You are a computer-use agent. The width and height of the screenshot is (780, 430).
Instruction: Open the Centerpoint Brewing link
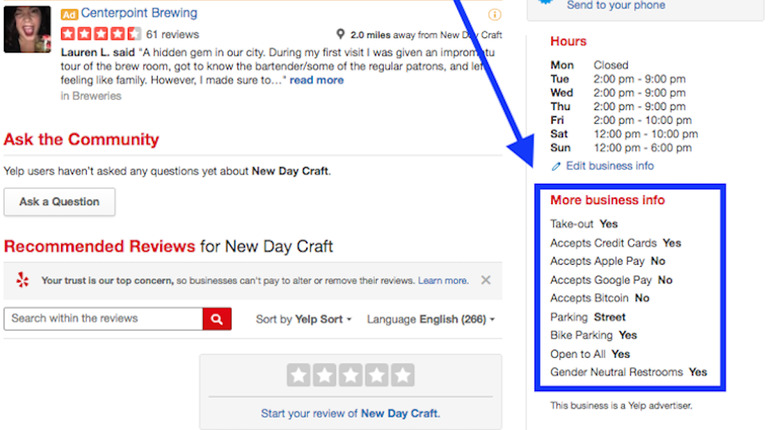pyautogui.click(x=139, y=14)
